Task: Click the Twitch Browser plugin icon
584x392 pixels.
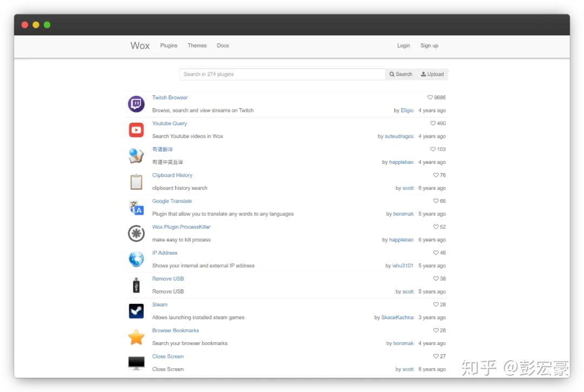Action: click(136, 104)
